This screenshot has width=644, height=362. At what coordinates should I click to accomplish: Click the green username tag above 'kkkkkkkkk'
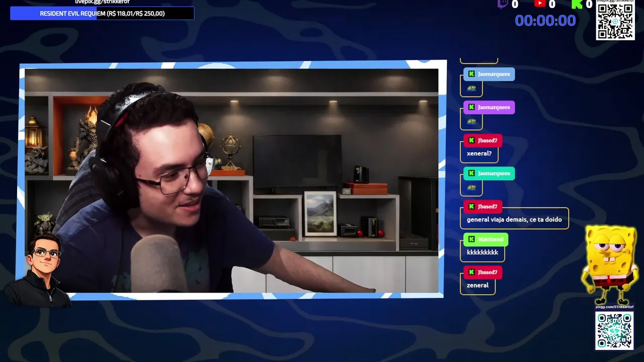coord(486,239)
